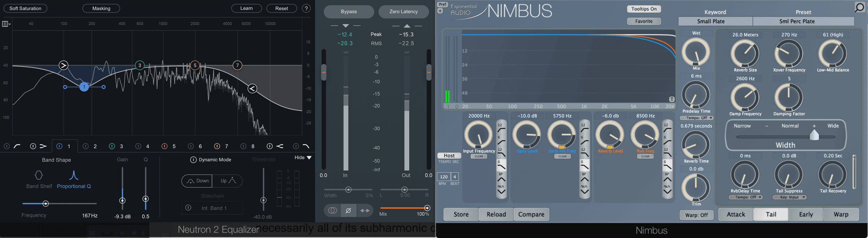868x238 pixels.
Task: Toggle power for EQ band 3
Action: tap(112, 146)
